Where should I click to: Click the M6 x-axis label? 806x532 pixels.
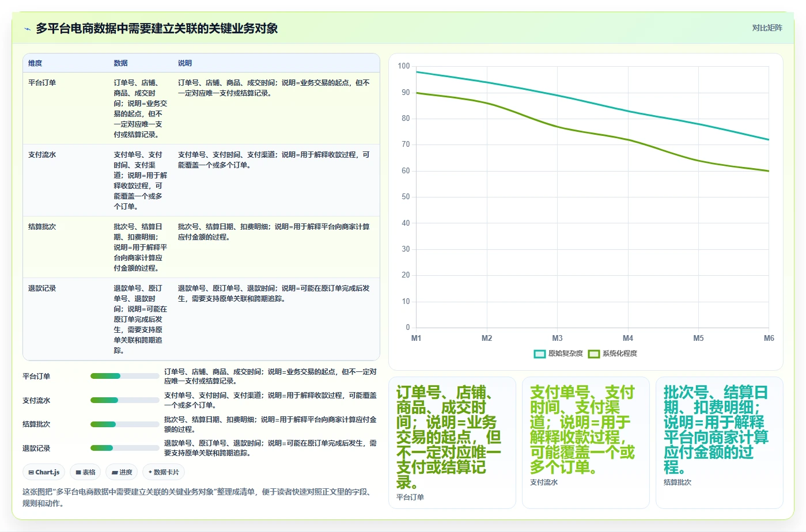pos(769,339)
